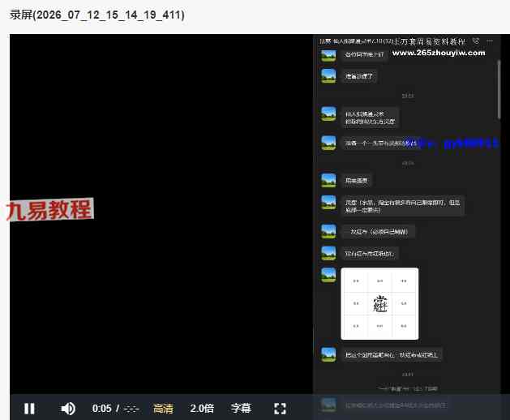Click the avatar beside the talisman image

click(x=328, y=275)
